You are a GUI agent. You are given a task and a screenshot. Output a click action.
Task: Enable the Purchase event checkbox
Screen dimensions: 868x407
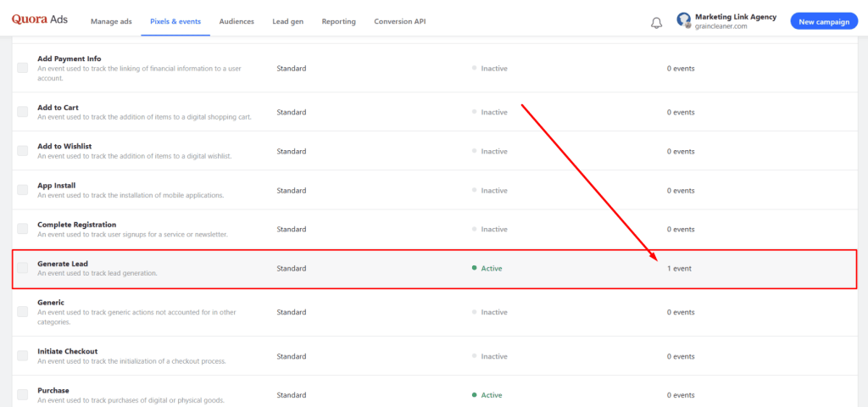23,394
